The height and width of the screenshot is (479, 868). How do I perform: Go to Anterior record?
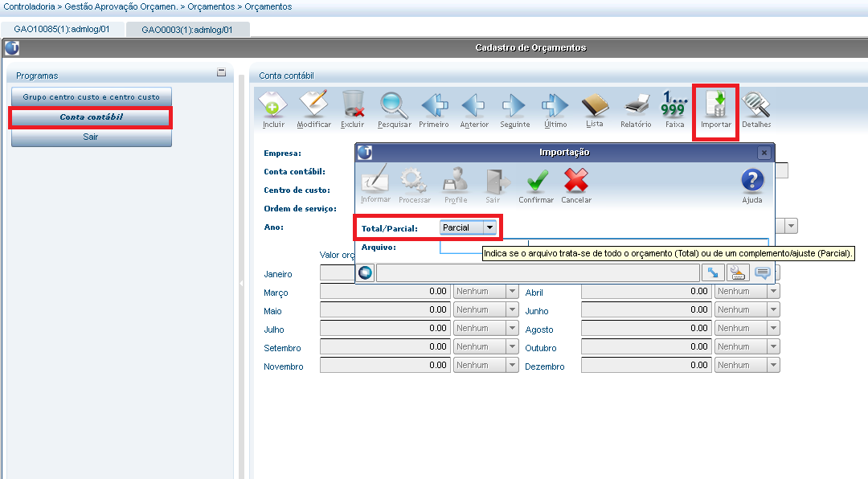474,109
